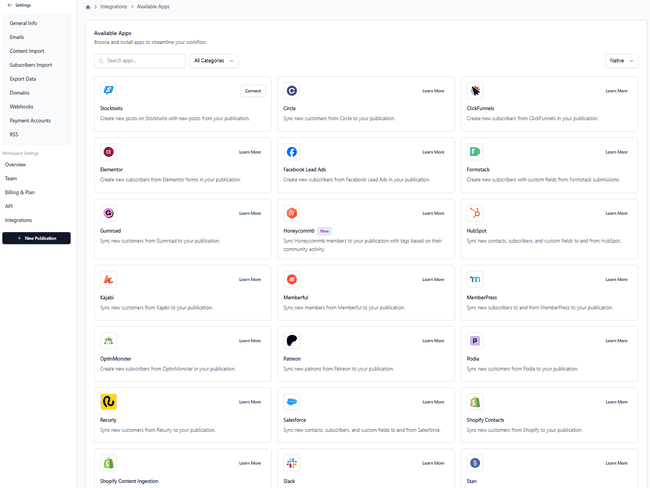Click Learn More on the MemberPress card
This screenshot has width=650, height=488.
click(616, 279)
